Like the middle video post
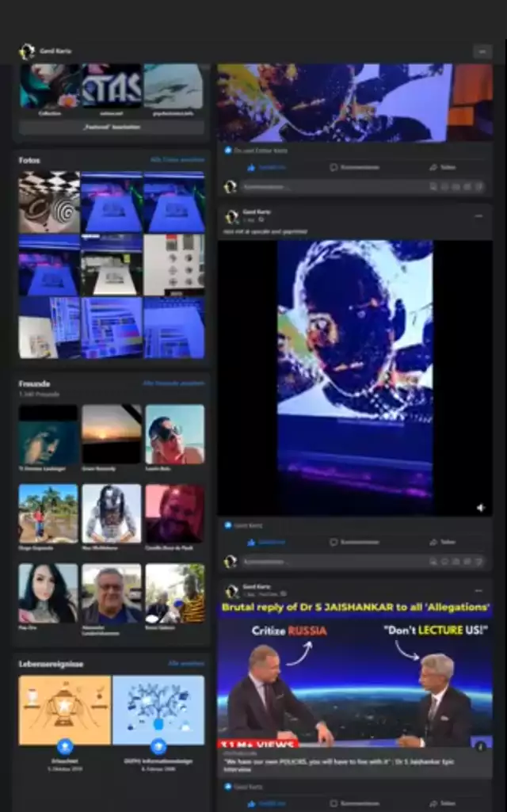Screen dimensions: 507x812 click(x=266, y=542)
